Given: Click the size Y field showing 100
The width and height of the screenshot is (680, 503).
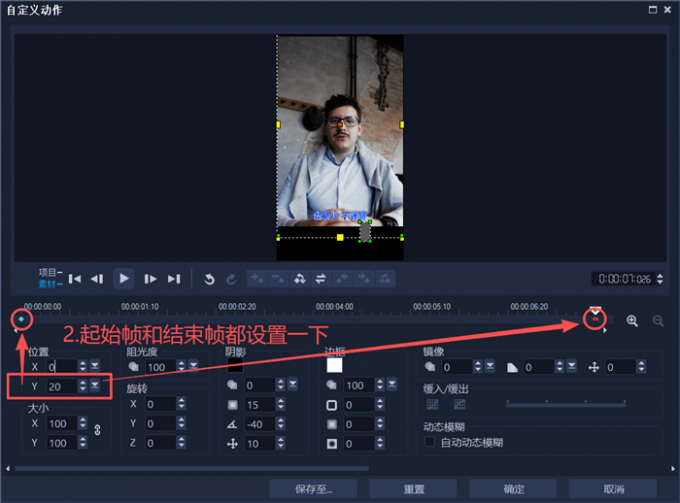Looking at the screenshot, I should click(x=62, y=443).
